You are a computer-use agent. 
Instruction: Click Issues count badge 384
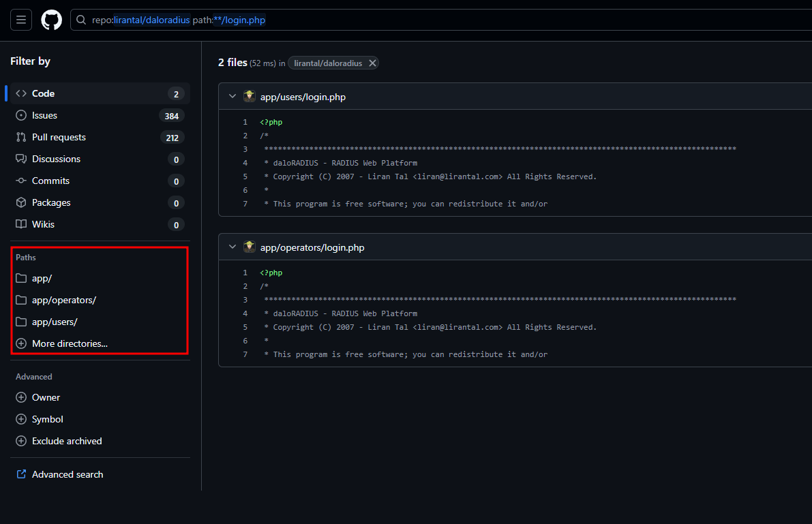pos(171,116)
